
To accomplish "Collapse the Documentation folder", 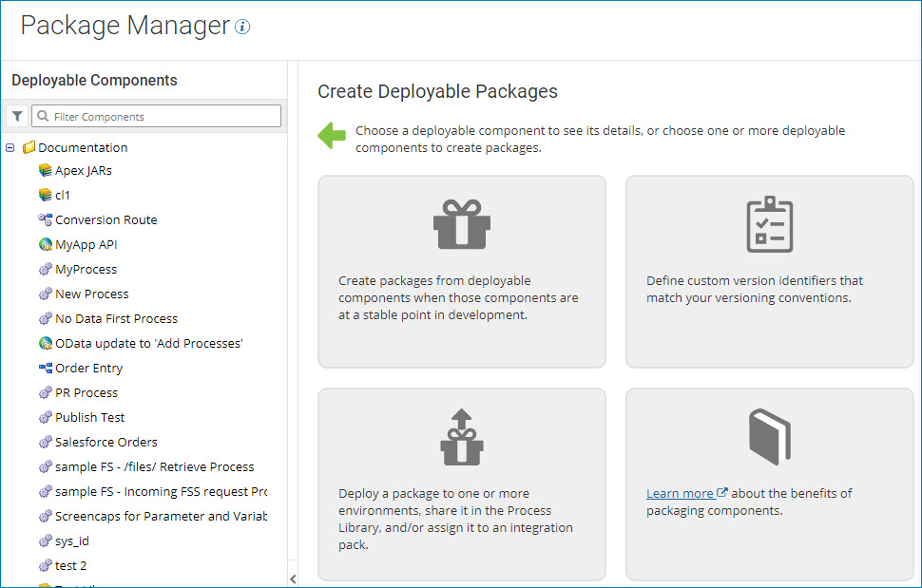I will (10, 147).
